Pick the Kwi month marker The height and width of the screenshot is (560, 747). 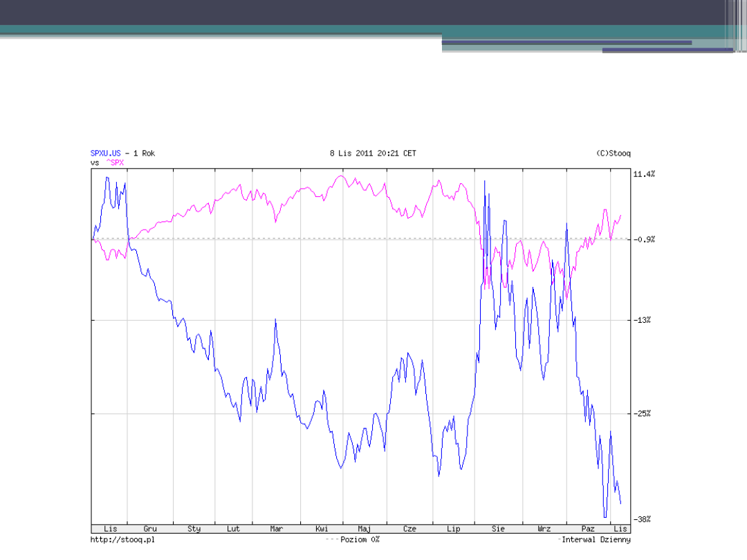[322, 529]
